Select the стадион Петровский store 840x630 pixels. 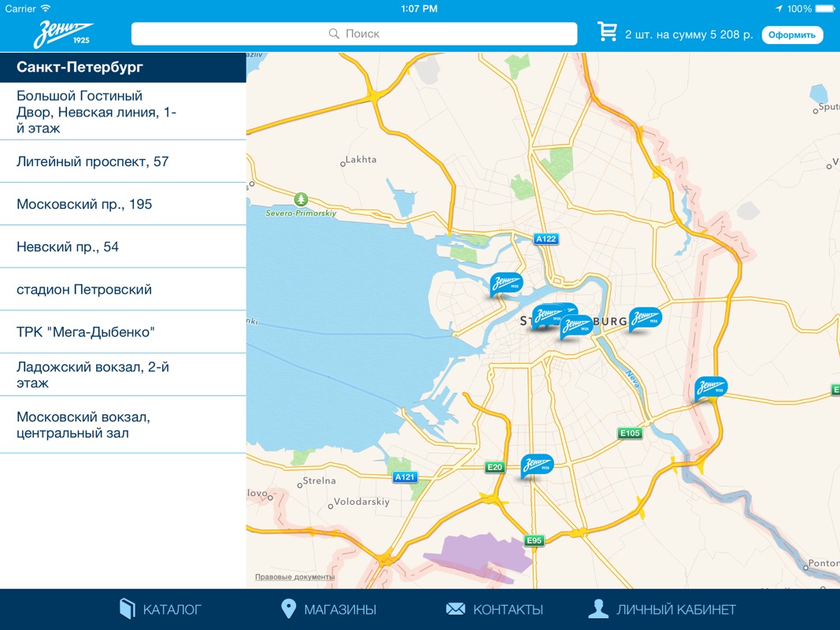124,289
